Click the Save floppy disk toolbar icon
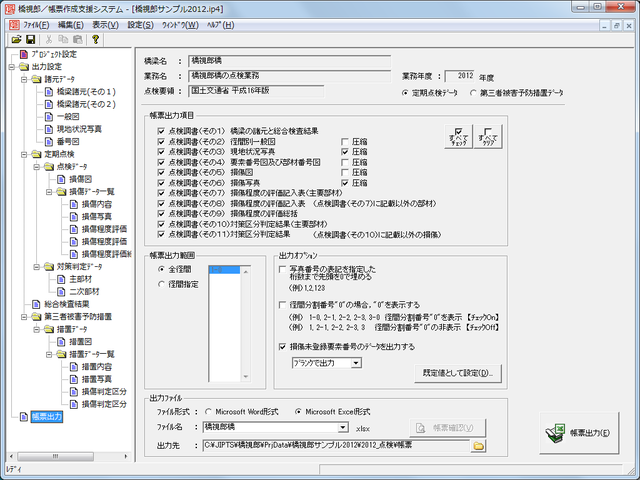 [x=32, y=39]
